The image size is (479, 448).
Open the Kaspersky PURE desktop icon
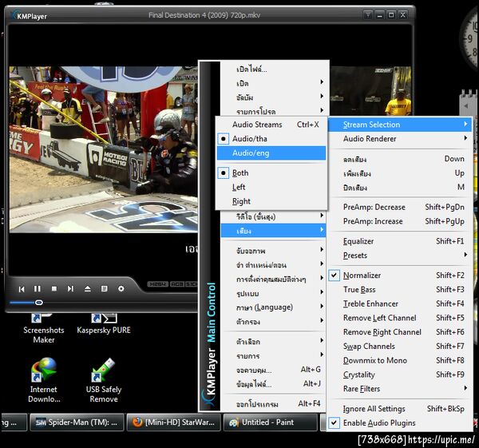104,324
